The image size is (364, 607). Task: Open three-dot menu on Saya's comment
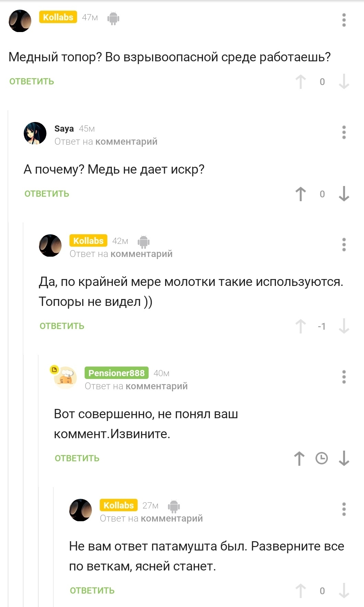coord(344,132)
